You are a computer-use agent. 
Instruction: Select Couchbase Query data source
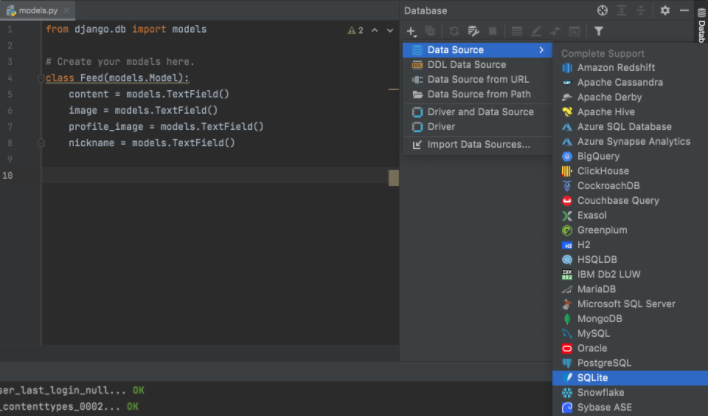(x=630, y=201)
